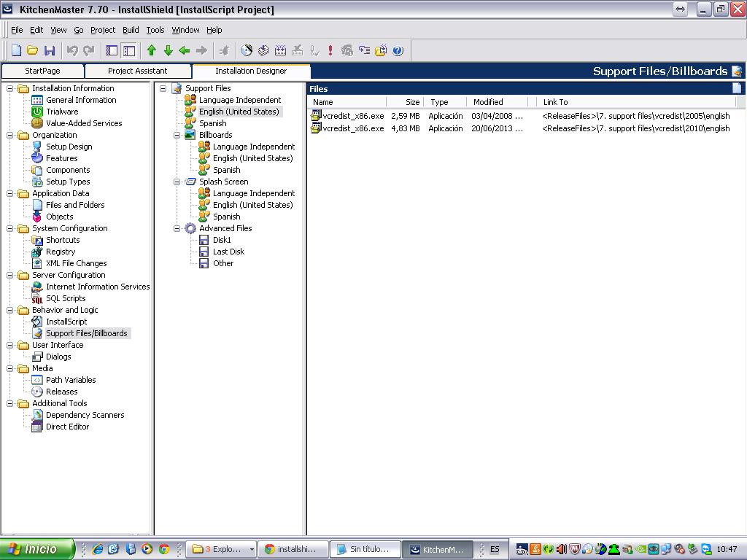The width and height of the screenshot is (747, 560).
Task: Click the Redo toolbar arrow
Action: point(88,50)
